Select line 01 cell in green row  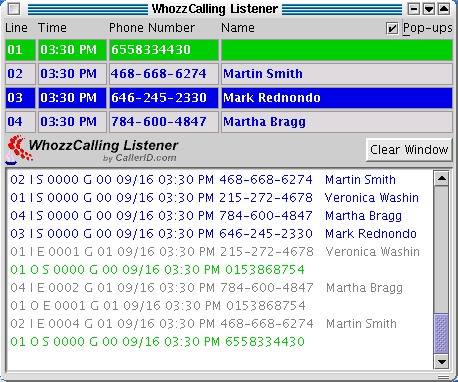[20, 50]
